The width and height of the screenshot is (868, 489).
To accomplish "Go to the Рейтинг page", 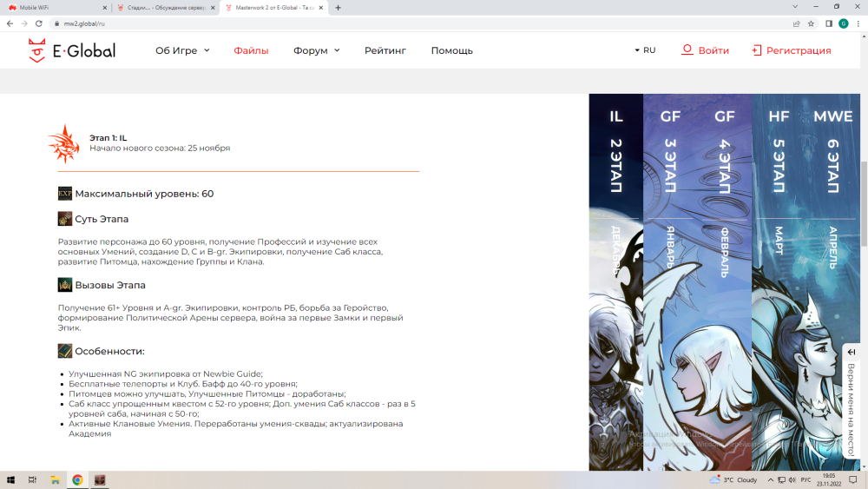I will (385, 50).
